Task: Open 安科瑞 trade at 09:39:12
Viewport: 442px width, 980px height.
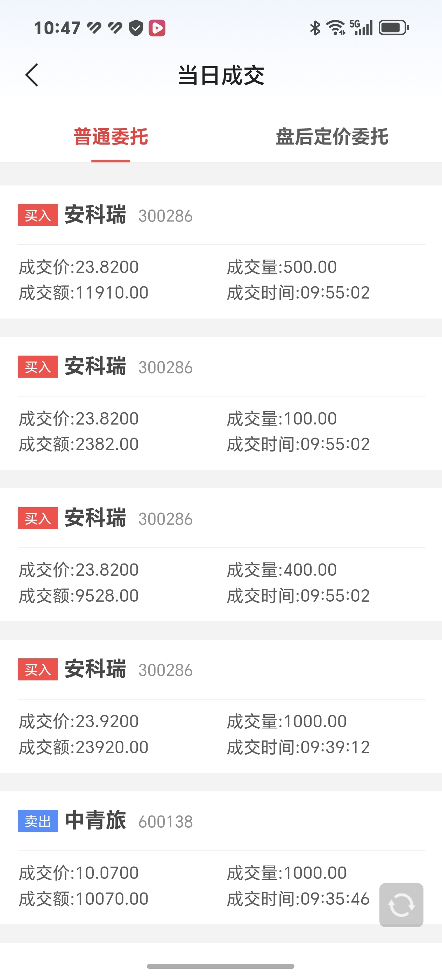Action: click(221, 706)
